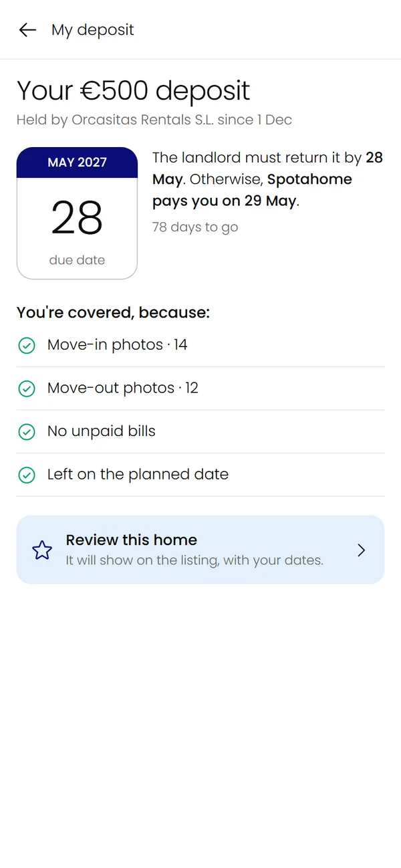Select the My deposit header title

pos(93,30)
